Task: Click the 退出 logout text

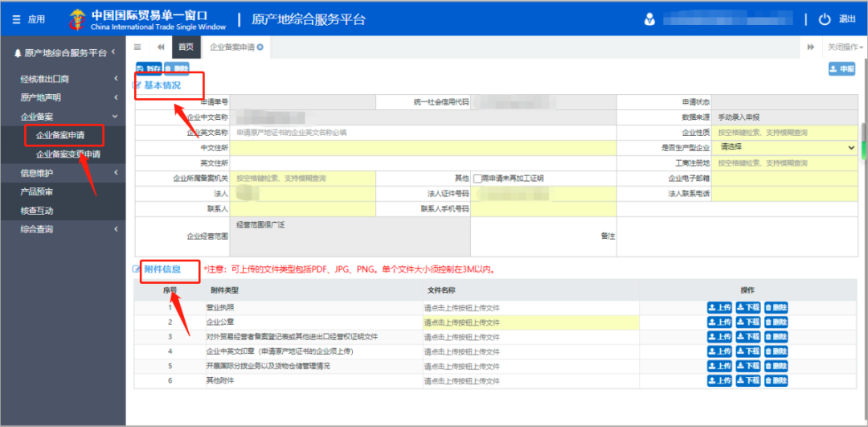Action: point(847,19)
